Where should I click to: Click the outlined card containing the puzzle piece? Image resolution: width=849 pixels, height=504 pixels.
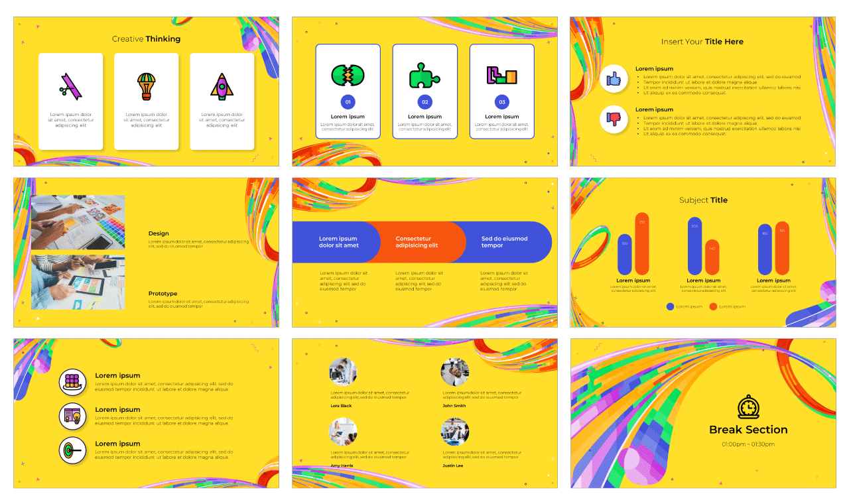425,92
